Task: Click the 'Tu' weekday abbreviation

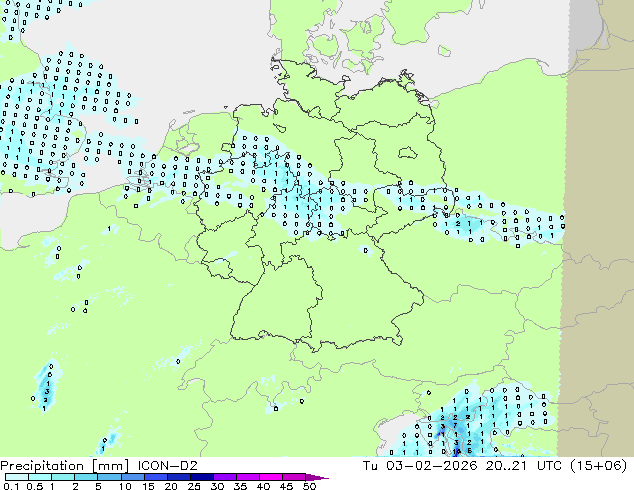Action: pyautogui.click(x=370, y=466)
